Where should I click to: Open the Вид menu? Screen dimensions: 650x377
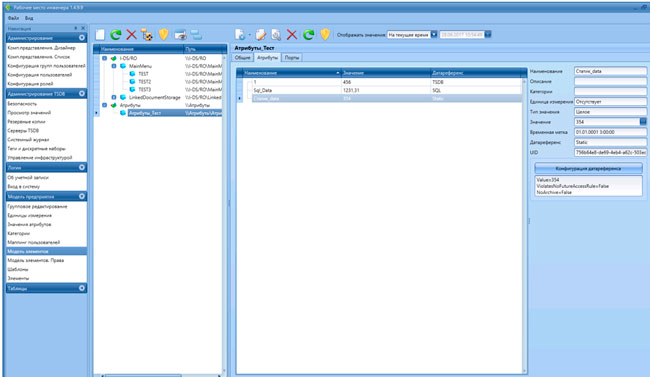29,18
